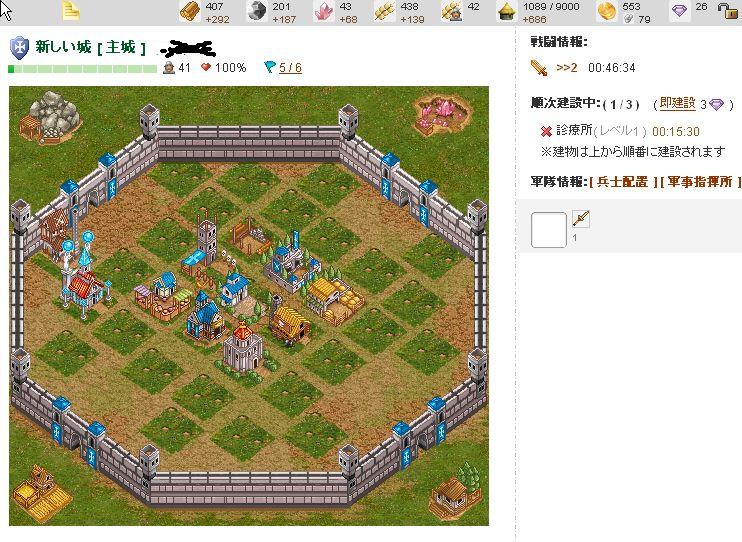Select the pink crystal mine outside walls

[x=442, y=114]
